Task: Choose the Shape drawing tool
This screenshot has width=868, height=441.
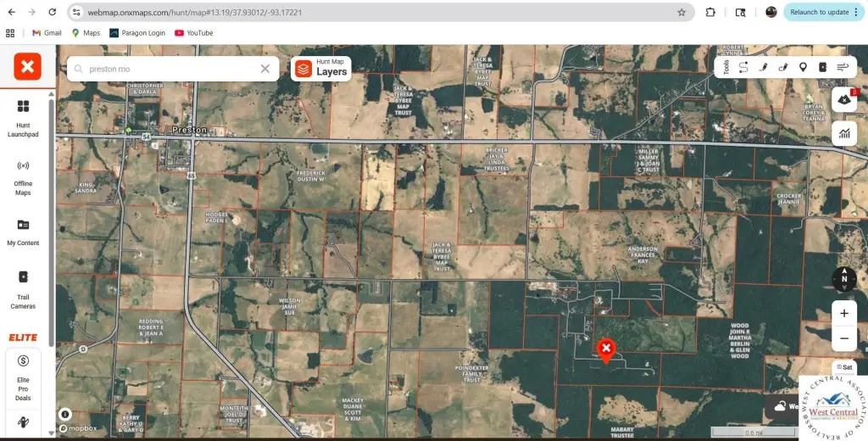Action: 782,67
